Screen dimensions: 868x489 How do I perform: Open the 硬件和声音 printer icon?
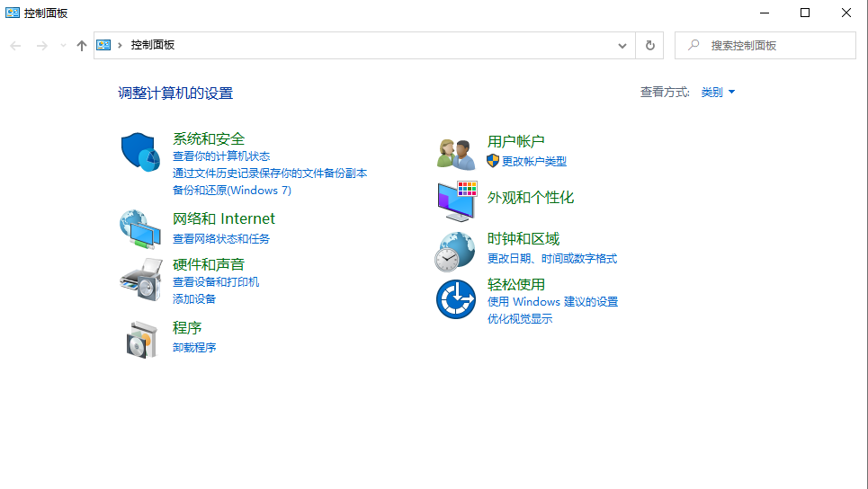tap(141, 280)
